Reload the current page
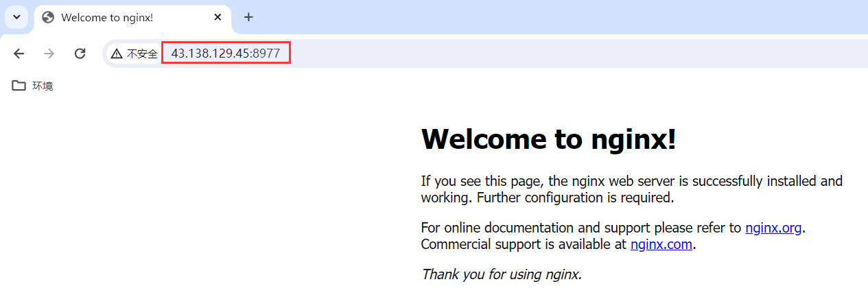This screenshot has height=297, width=868. coord(80,54)
